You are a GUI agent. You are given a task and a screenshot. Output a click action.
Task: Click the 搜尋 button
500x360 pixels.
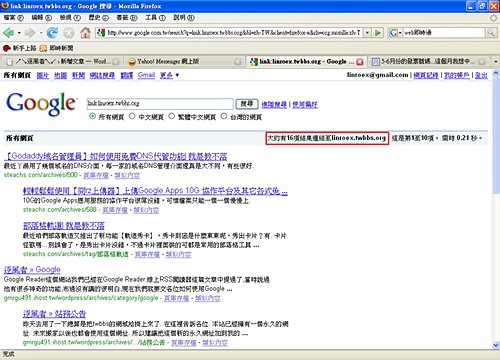247,104
